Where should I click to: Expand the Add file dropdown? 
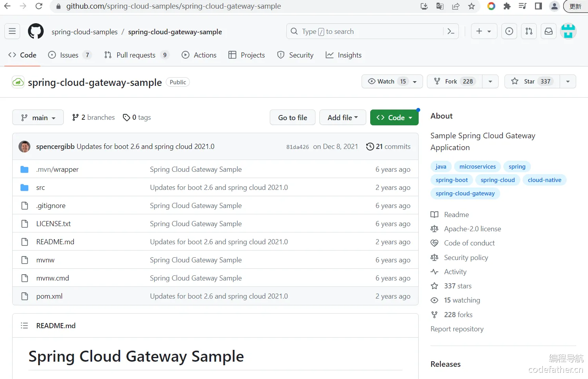click(343, 117)
